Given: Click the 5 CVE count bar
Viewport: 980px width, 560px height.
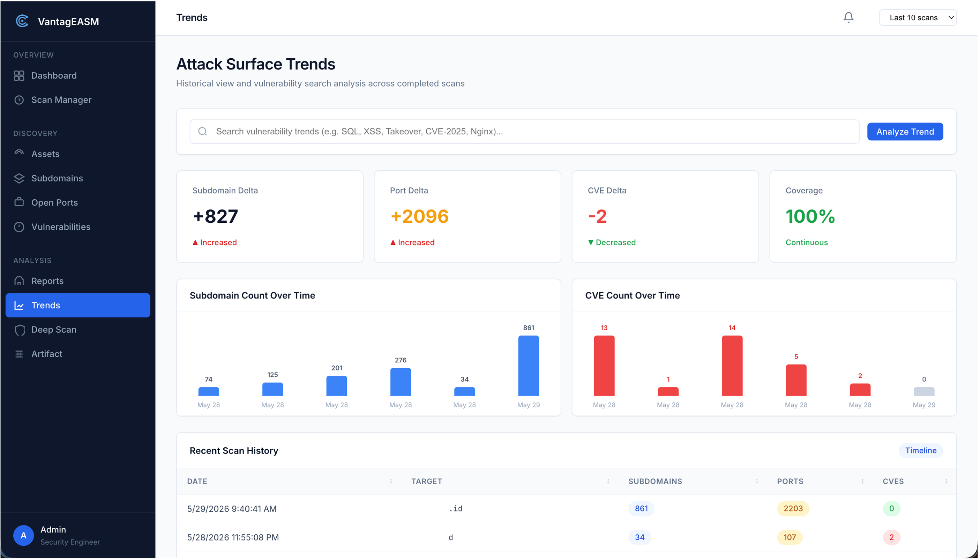Looking at the screenshot, I should (796, 380).
